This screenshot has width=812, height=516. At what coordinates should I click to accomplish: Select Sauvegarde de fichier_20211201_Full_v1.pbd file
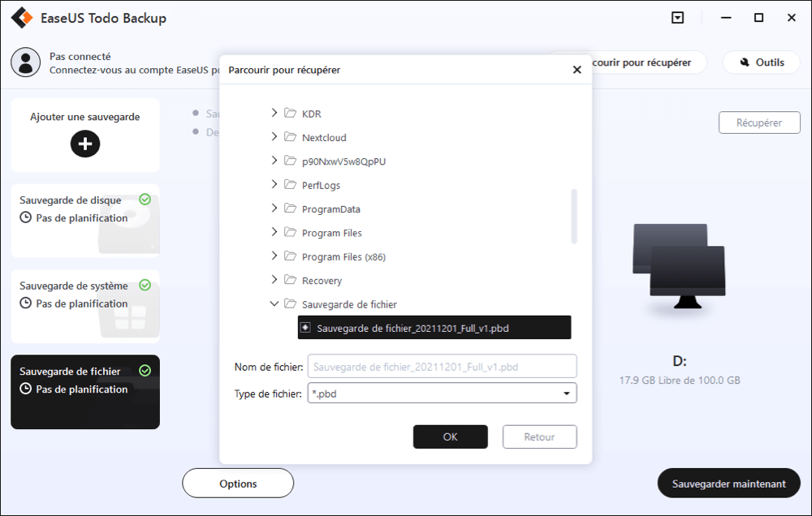click(434, 328)
